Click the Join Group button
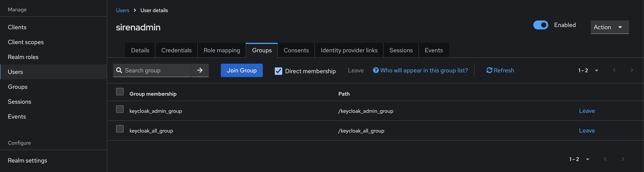 coord(242,70)
